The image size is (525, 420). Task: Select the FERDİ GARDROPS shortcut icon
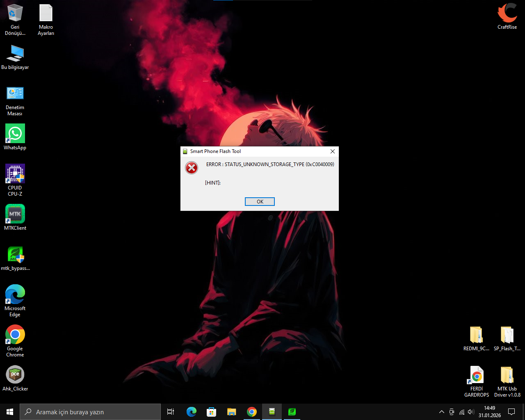pyautogui.click(x=476, y=381)
